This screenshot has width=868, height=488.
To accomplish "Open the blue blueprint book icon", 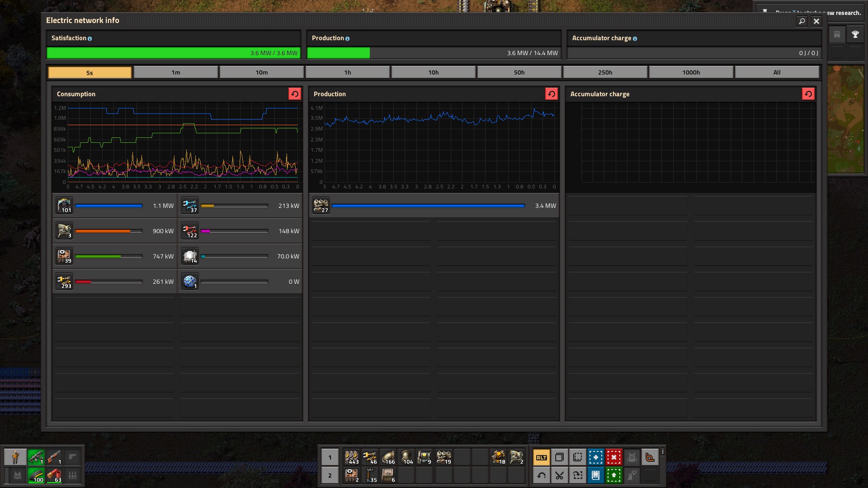I will (x=595, y=475).
